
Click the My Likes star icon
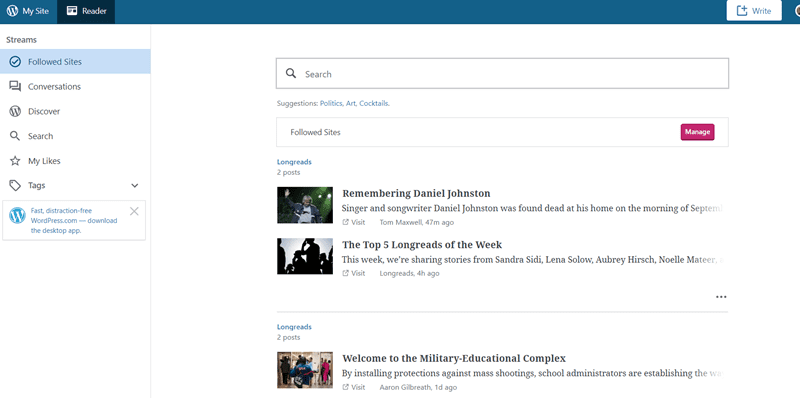point(15,161)
